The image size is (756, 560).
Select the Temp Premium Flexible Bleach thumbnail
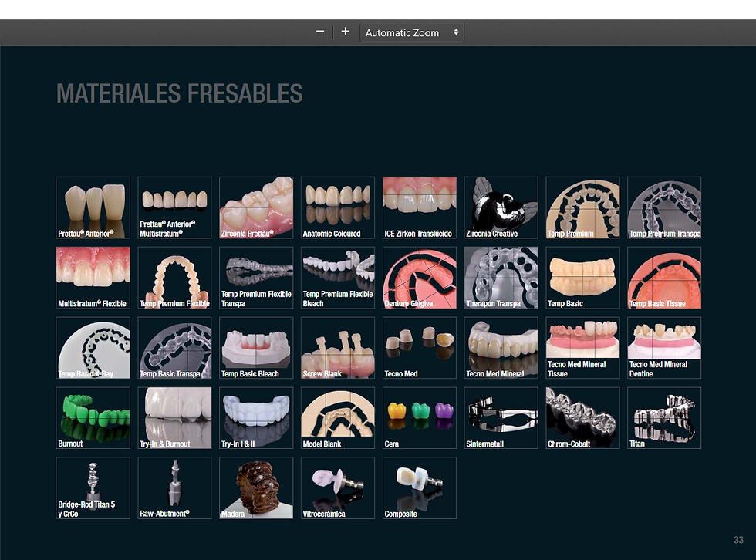coord(338,278)
